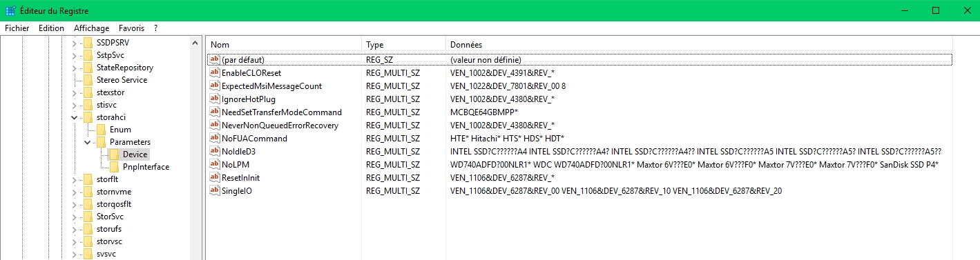Image resolution: width=980 pixels, height=260 pixels.
Task: Click the NoFUACommand value icon
Action: tap(215, 139)
